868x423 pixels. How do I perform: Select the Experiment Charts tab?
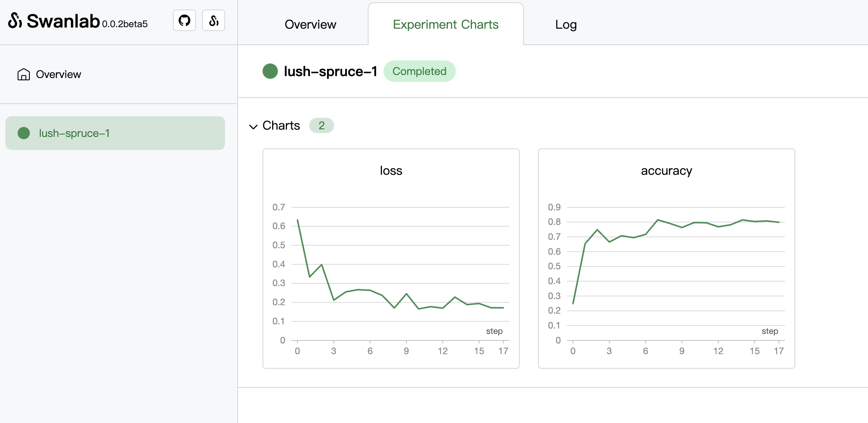[x=445, y=24]
